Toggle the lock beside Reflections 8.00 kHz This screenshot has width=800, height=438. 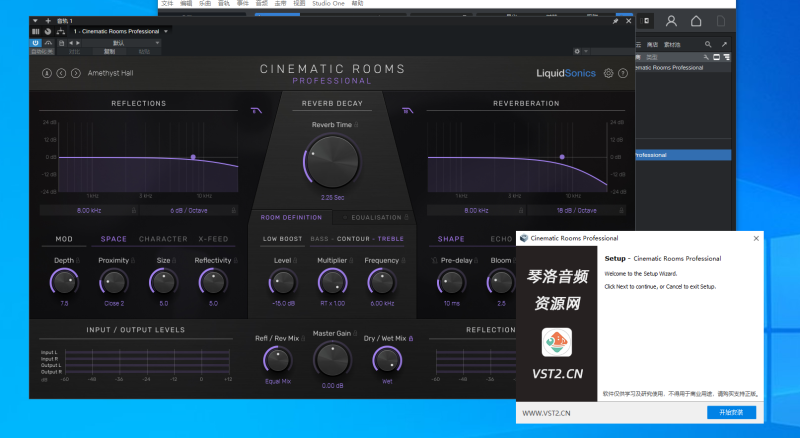[x=134, y=210]
